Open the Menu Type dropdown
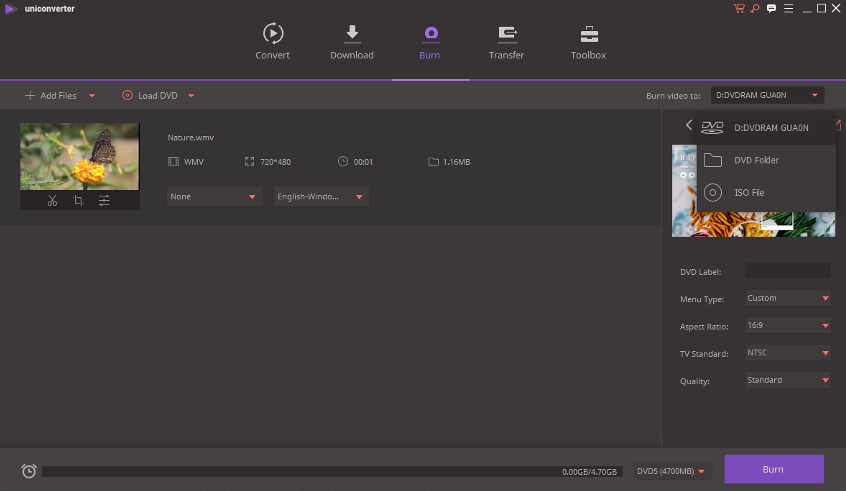The height and width of the screenshot is (491, 846). (788, 298)
